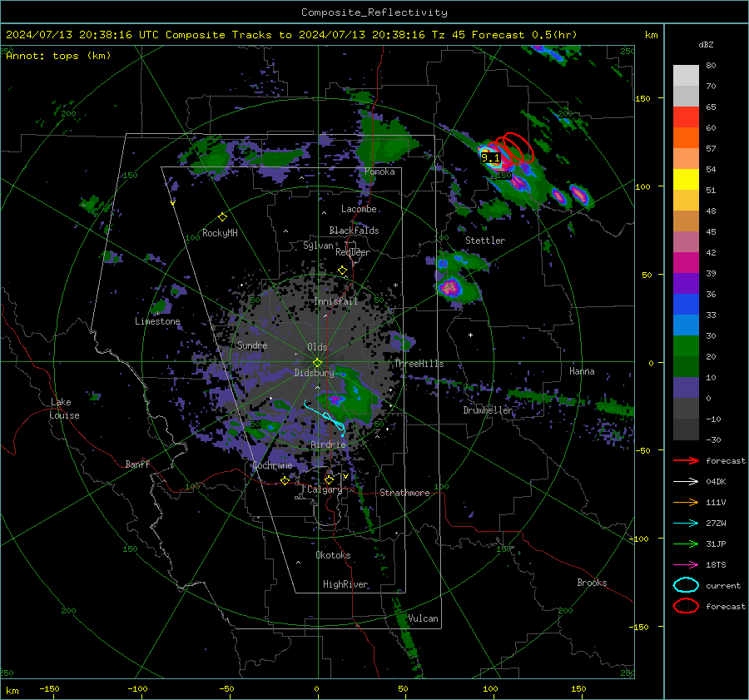This screenshot has width=749, height=700.
Task: Click the Brooks city label
Action: pyautogui.click(x=592, y=583)
